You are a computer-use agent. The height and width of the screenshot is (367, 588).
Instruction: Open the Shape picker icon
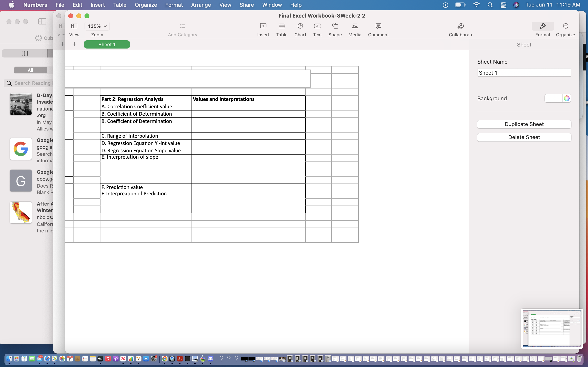point(335,26)
